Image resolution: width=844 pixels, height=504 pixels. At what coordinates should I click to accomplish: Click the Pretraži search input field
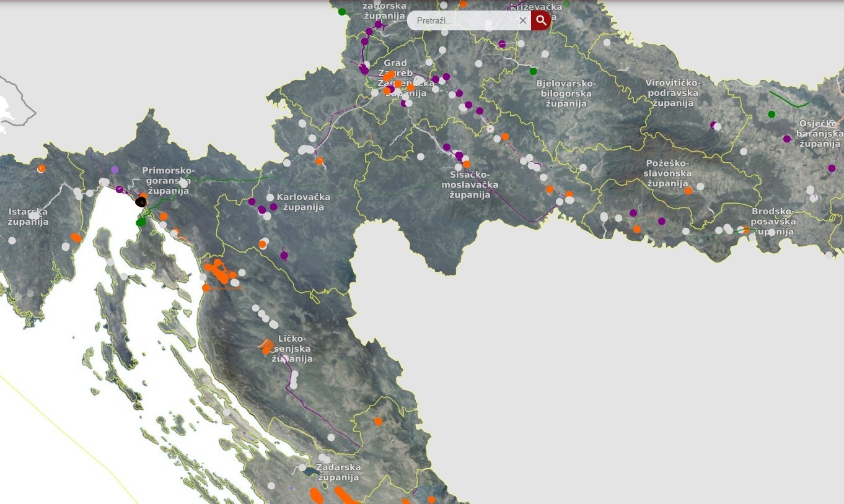pyautogui.click(x=465, y=20)
